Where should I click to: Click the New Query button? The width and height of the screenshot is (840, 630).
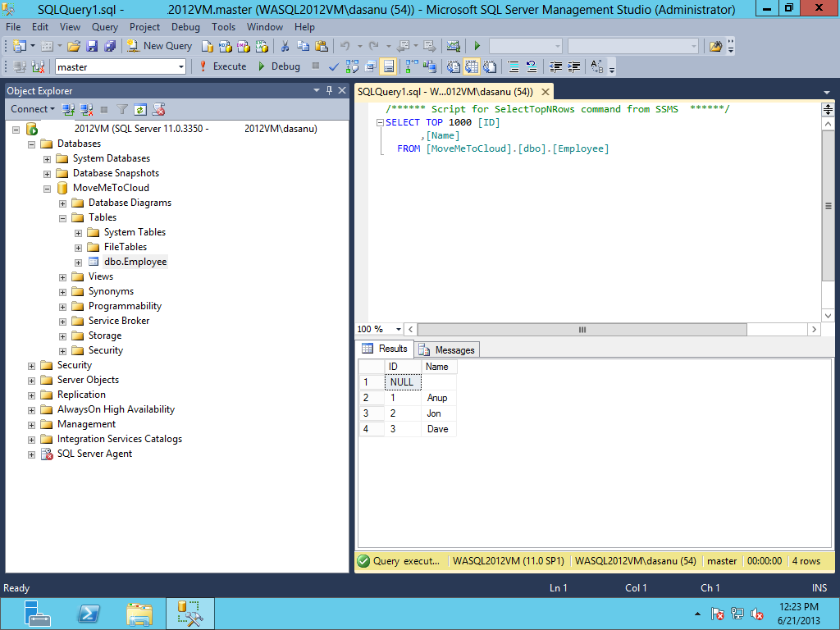click(x=160, y=46)
